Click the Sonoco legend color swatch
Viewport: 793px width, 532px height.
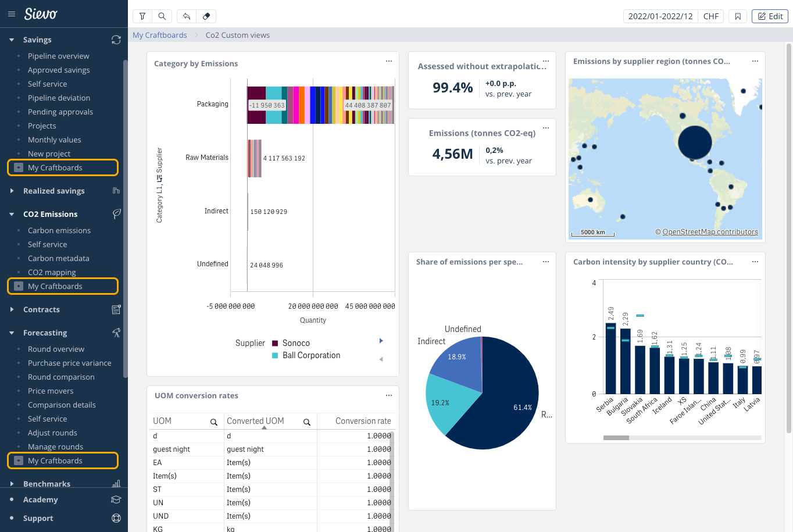coord(275,343)
